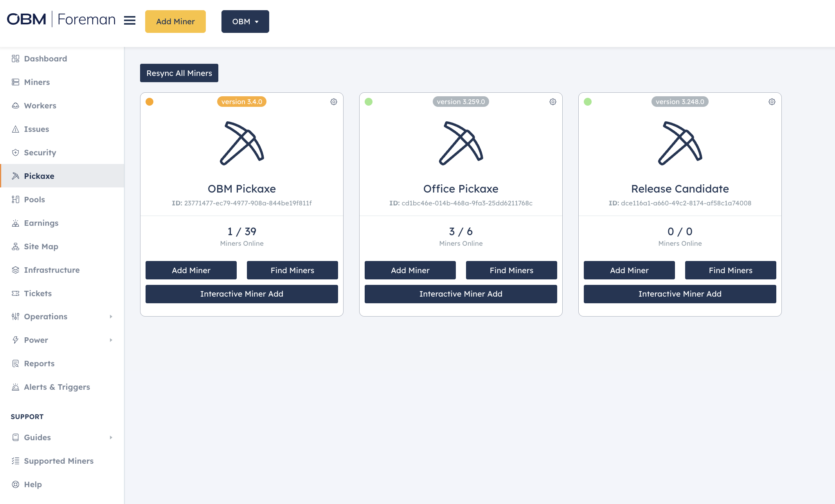Go to the Issues page
835x504 pixels.
coord(36,129)
